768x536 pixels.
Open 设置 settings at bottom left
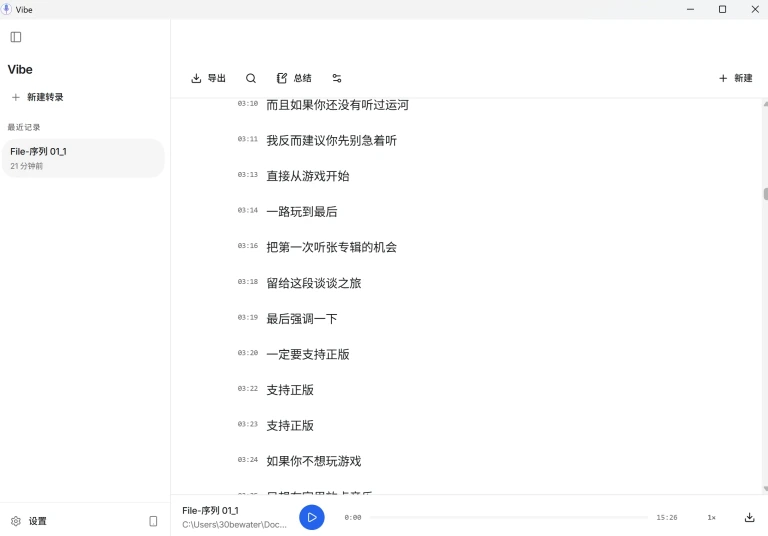coord(29,521)
